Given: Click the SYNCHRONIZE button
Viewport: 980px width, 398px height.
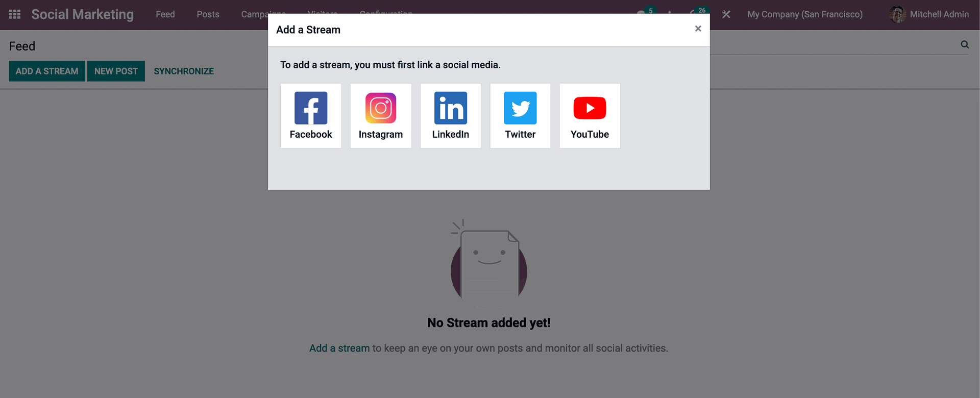Looking at the screenshot, I should [184, 71].
